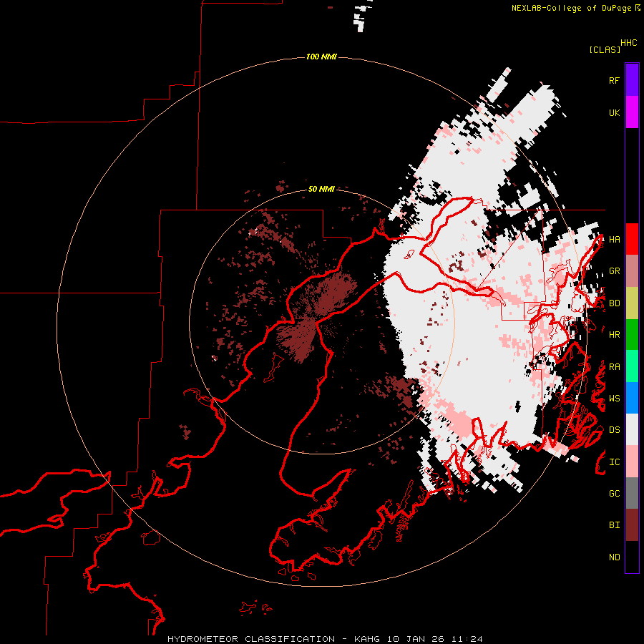The width and height of the screenshot is (644, 644).
Task: Click the 11:24 timestamp
Action: [467, 639]
